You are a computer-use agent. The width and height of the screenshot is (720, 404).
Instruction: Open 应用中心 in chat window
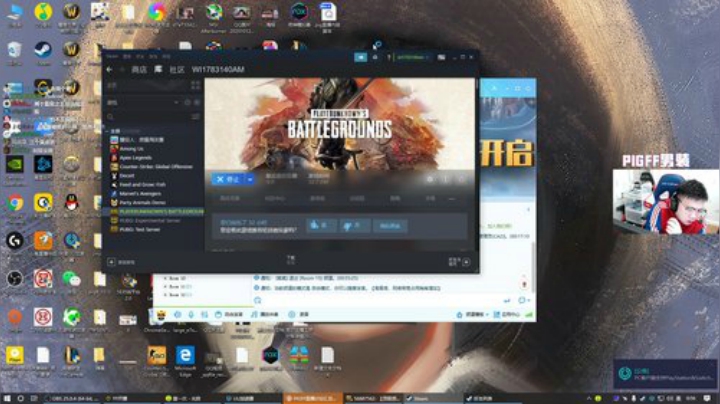[506, 314]
